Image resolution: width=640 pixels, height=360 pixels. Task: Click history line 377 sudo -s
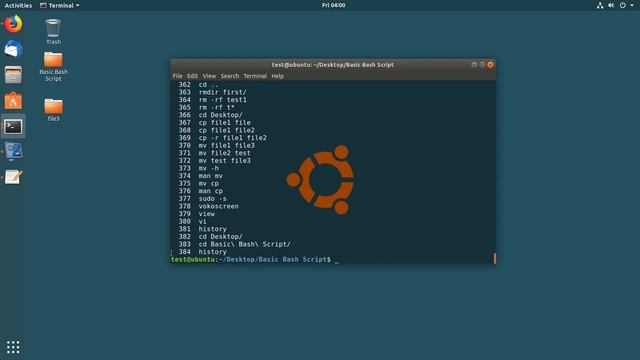[x=202, y=199]
